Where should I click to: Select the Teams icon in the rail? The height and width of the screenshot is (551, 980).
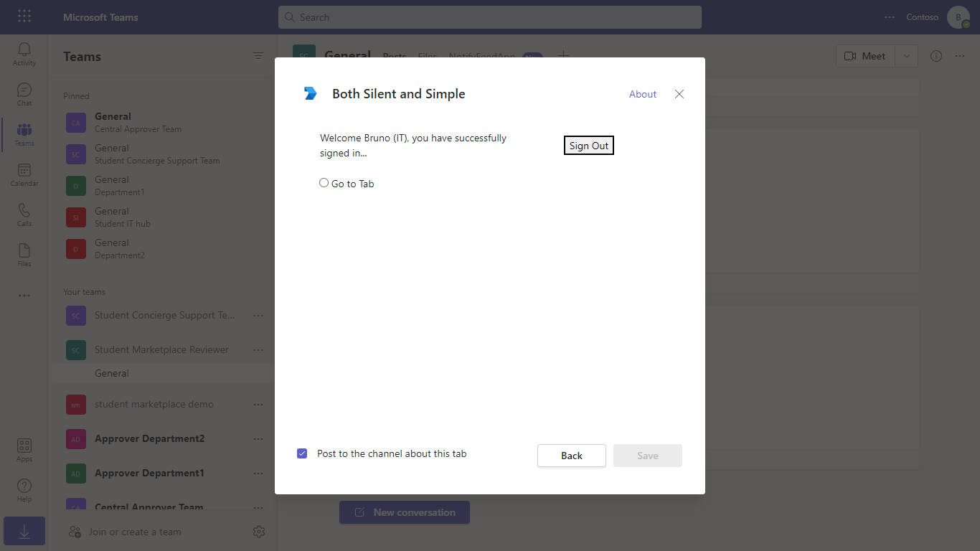(x=24, y=134)
